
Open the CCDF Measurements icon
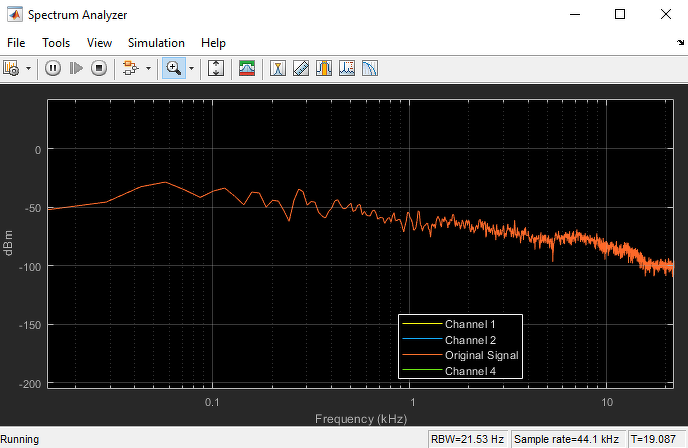[370, 68]
